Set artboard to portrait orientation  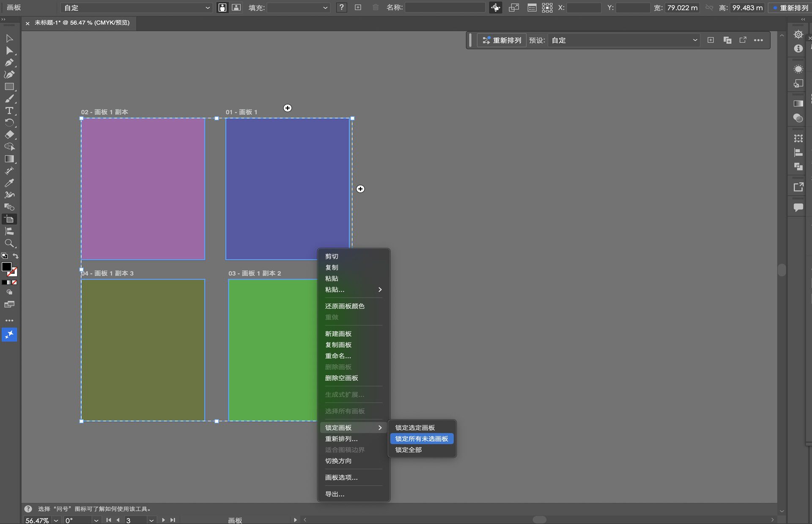coord(222,8)
